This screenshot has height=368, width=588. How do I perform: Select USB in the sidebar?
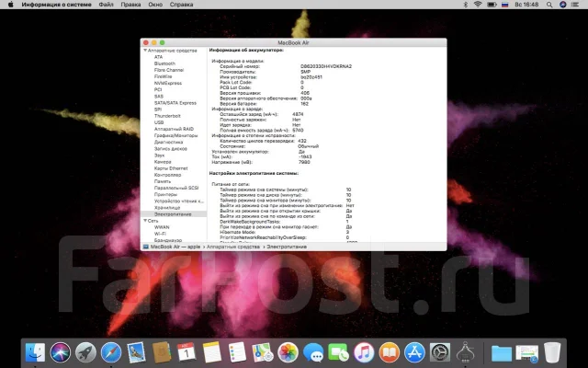pos(159,122)
